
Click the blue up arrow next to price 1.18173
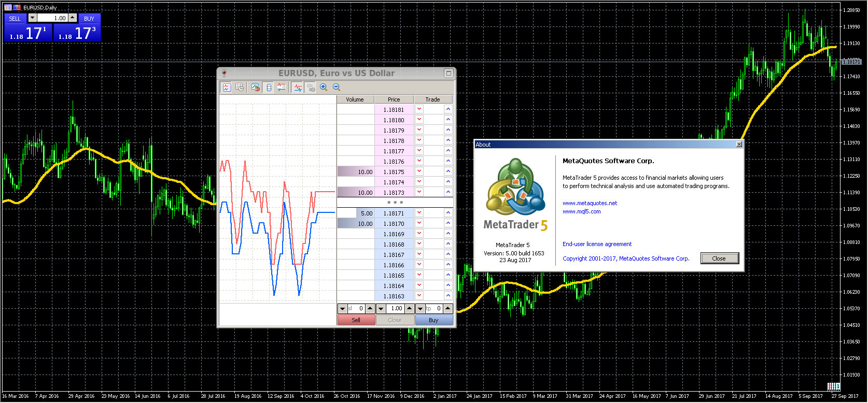(x=448, y=192)
